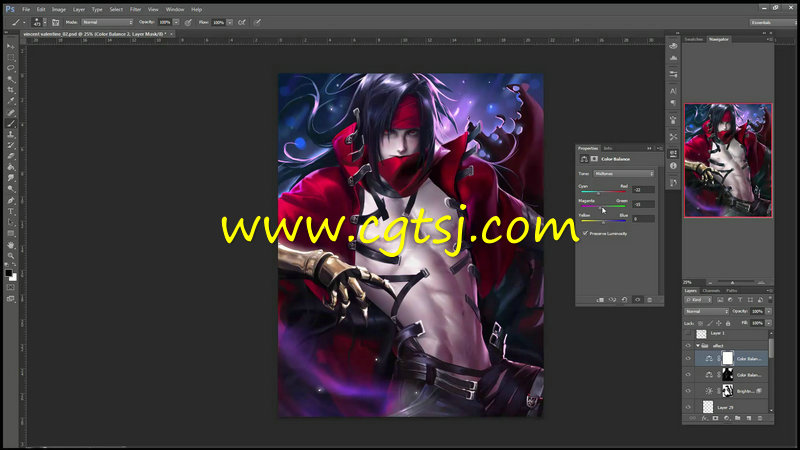
Task: Toggle Quick Mask mode icon
Action: tap(11, 287)
